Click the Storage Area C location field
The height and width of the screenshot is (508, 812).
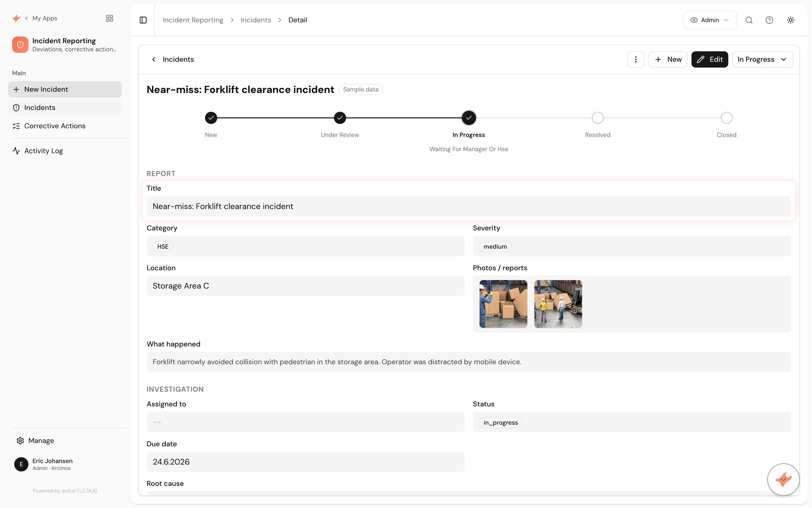305,286
